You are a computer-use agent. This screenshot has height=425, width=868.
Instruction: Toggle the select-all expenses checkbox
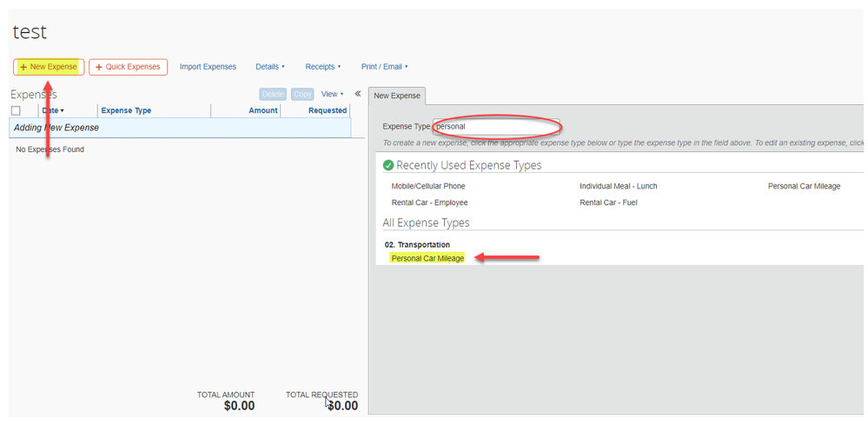[16, 110]
